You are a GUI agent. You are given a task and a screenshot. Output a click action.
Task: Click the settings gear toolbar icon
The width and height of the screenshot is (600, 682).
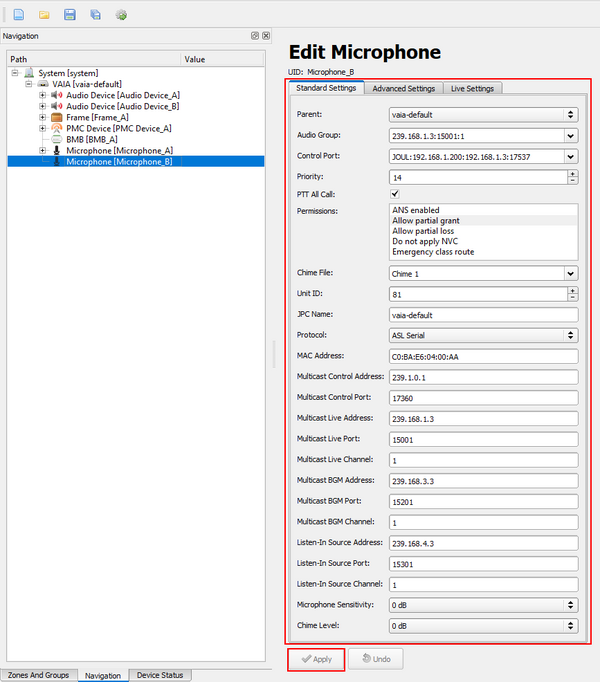click(x=121, y=15)
